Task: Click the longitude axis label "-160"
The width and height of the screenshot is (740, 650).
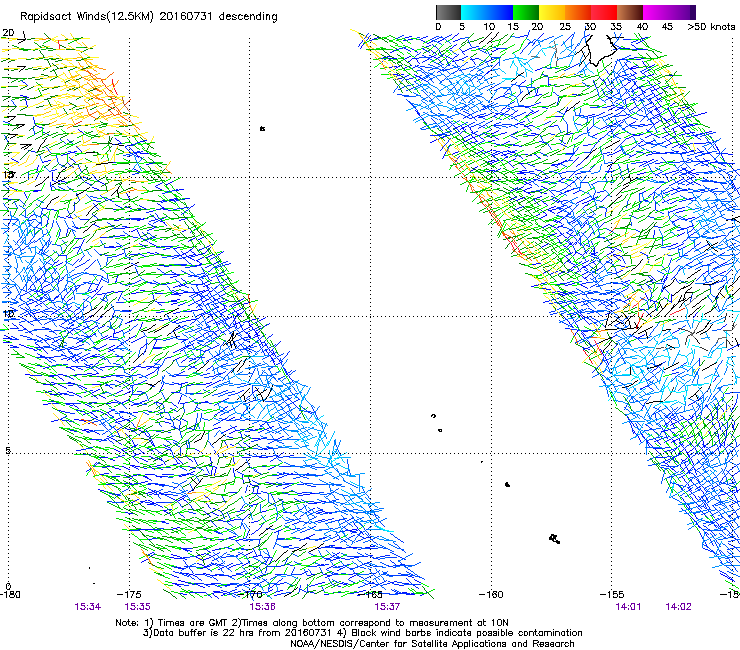Action: point(491,594)
